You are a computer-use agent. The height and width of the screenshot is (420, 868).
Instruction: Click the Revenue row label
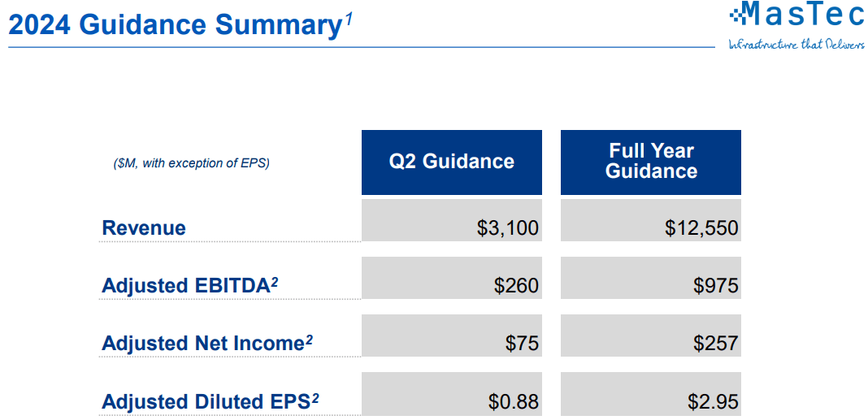(x=144, y=228)
